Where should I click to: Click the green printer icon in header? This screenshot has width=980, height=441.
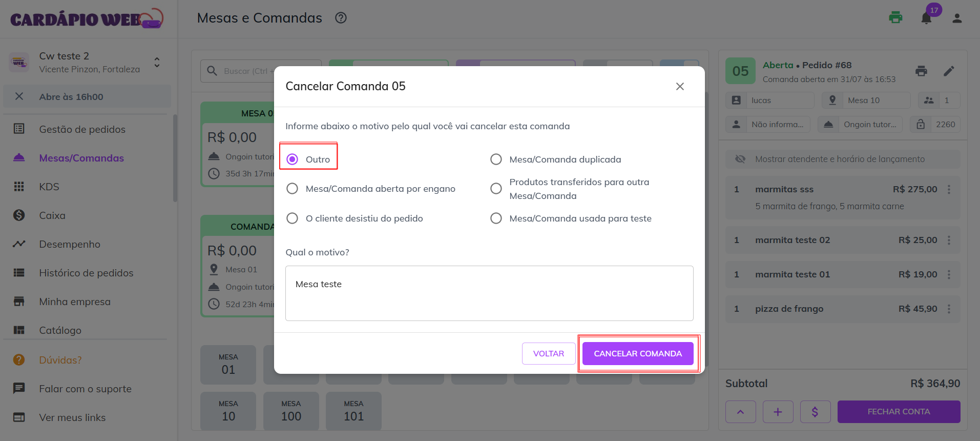pos(895,18)
